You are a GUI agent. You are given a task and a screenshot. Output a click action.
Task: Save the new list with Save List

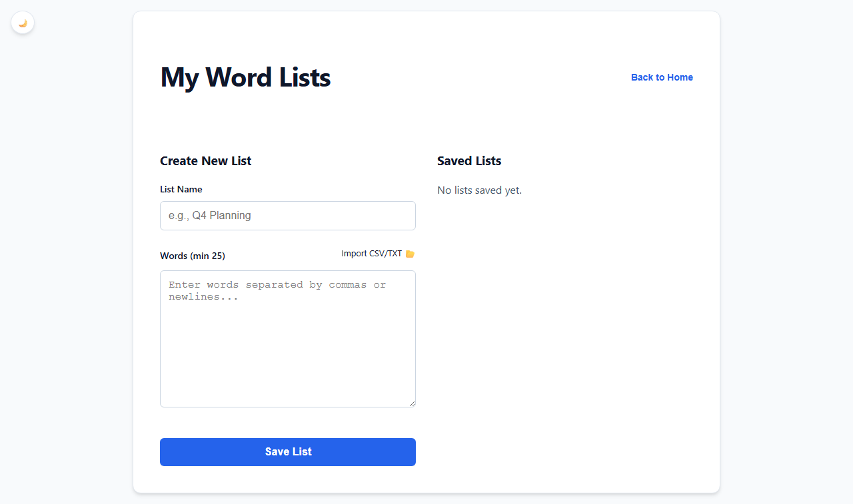click(x=287, y=451)
